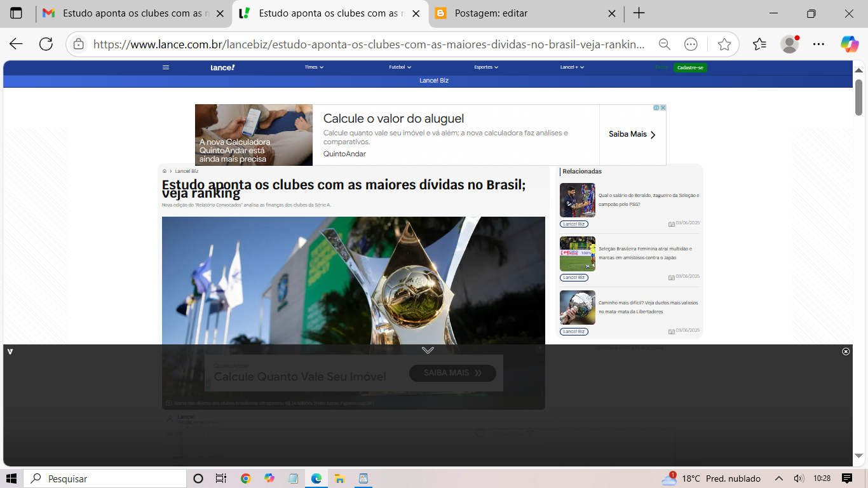
Task: Open Edge settings and more menu
Action: [819, 44]
